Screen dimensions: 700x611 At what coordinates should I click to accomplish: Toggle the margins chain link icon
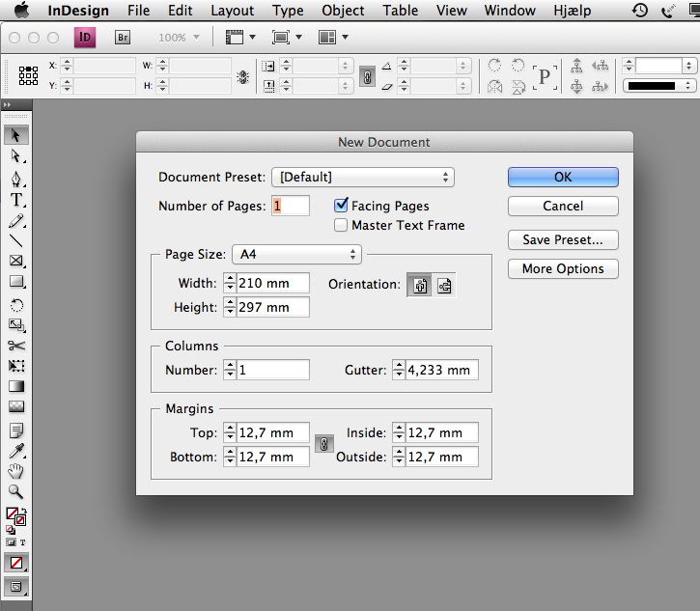pos(324,444)
